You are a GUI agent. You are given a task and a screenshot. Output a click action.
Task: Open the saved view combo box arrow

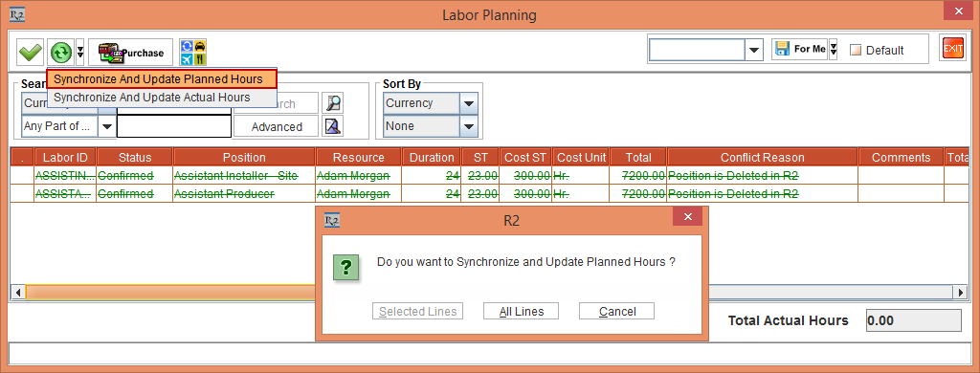754,50
